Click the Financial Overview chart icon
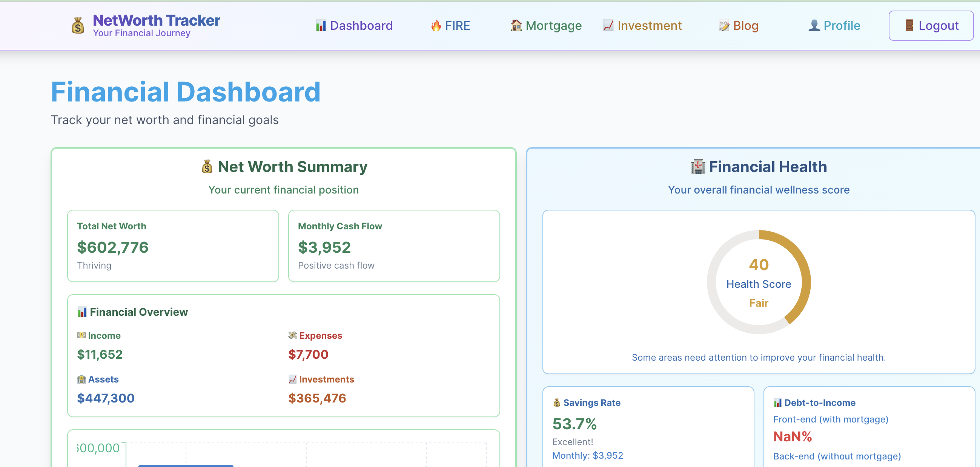Screen dimensions: 980x467 point(82,312)
